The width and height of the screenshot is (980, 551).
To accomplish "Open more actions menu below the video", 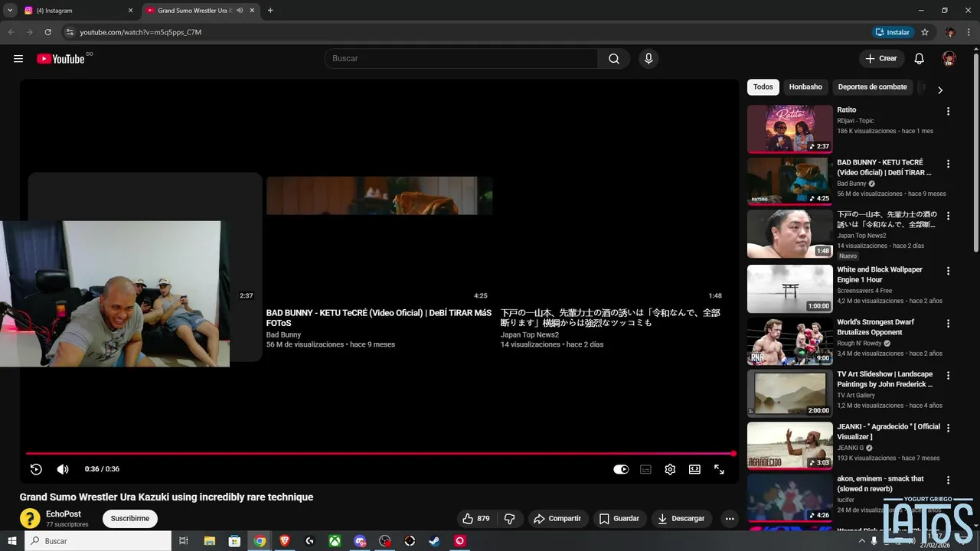I will click(x=730, y=519).
